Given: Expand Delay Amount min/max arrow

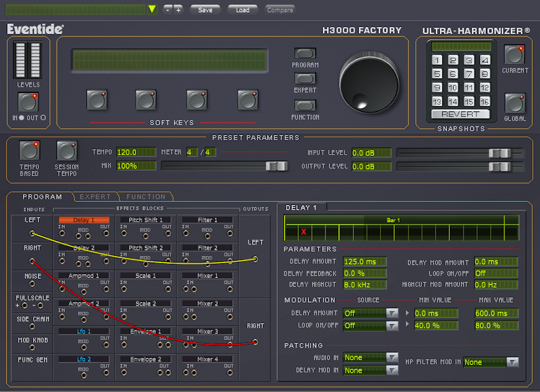Looking at the screenshot, I should [407, 313].
